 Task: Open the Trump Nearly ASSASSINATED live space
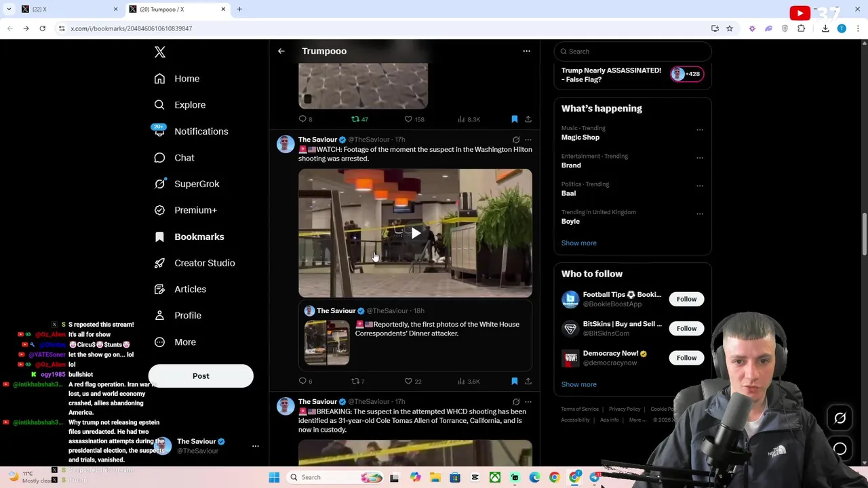(x=632, y=75)
